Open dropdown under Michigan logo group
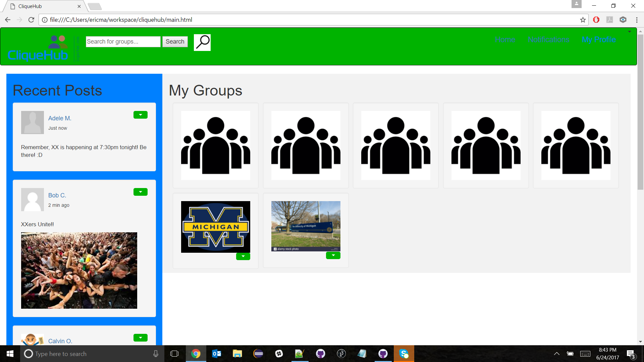Screen dimensions: 644x362 [243, 256]
